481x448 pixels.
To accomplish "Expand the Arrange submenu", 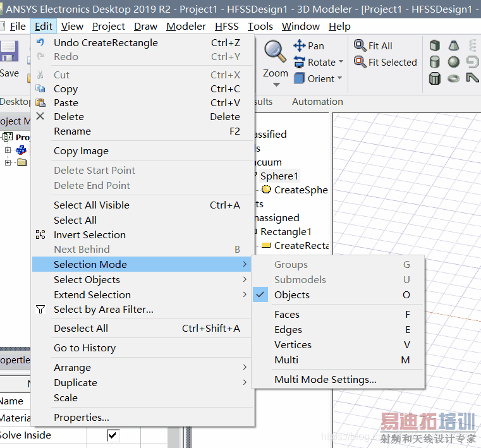I will coord(143,367).
